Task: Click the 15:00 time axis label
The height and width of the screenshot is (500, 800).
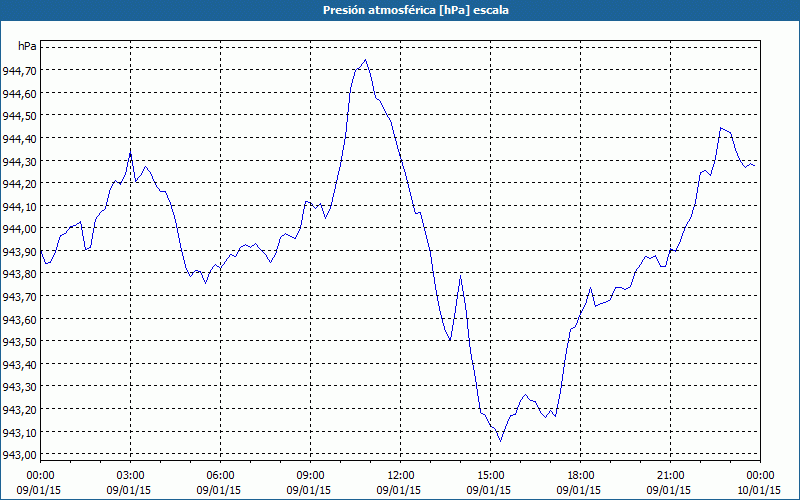Action: point(490,476)
